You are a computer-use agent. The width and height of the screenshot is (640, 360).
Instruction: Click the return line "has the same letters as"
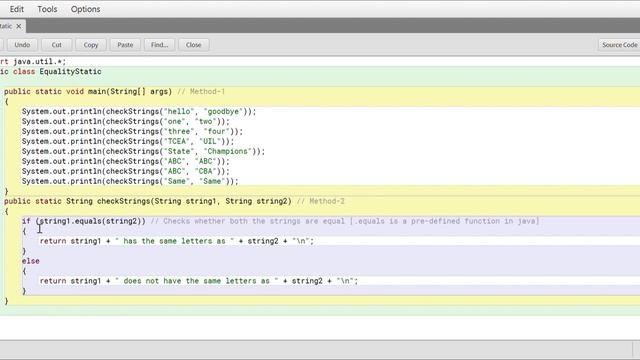177,241
